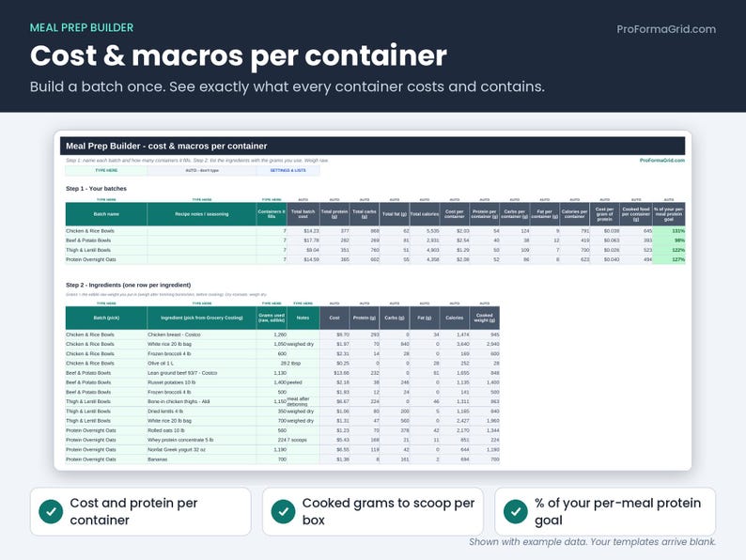Click the 127% protein goal cell
746x560 pixels.
[669, 259]
